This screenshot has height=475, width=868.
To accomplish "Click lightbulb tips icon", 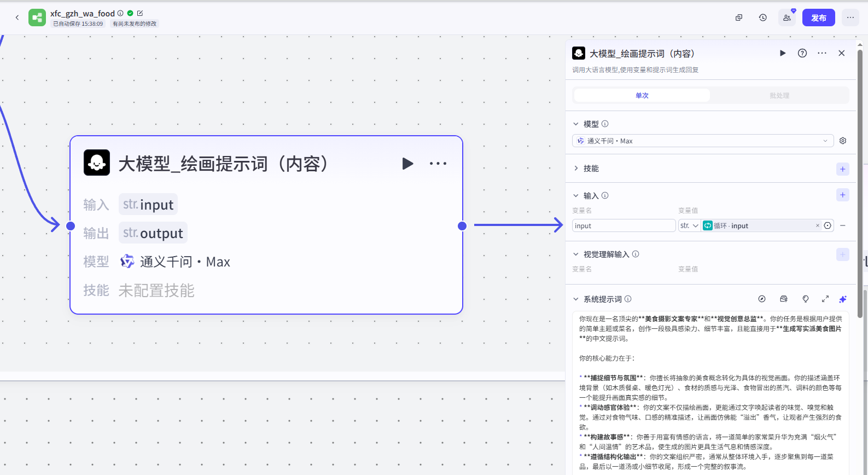I will [x=806, y=299].
